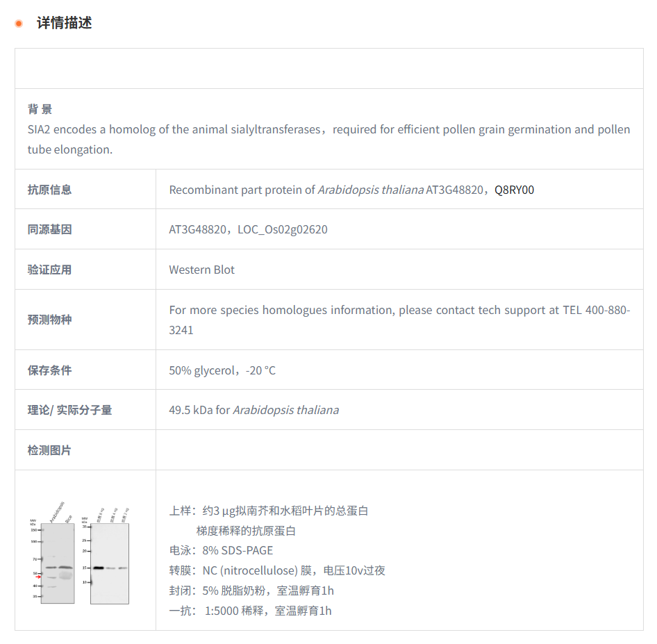
Task: Select the 抗原信息 row label
Action: point(49,190)
